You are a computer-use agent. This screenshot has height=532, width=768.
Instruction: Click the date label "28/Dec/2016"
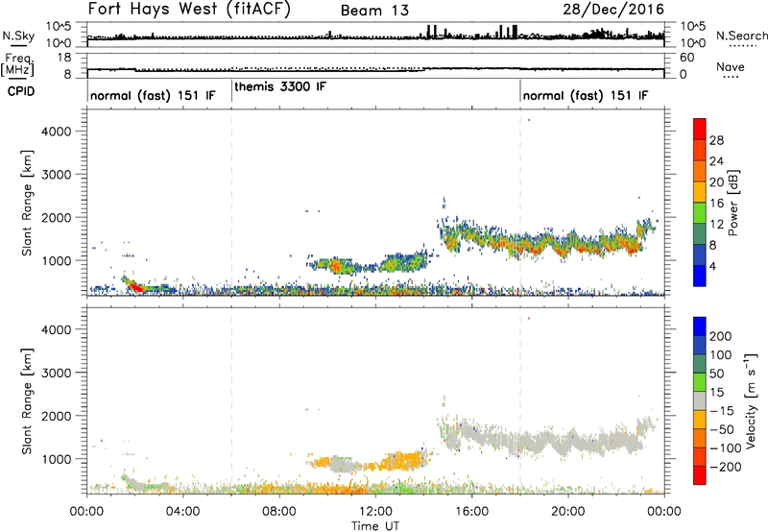point(613,10)
